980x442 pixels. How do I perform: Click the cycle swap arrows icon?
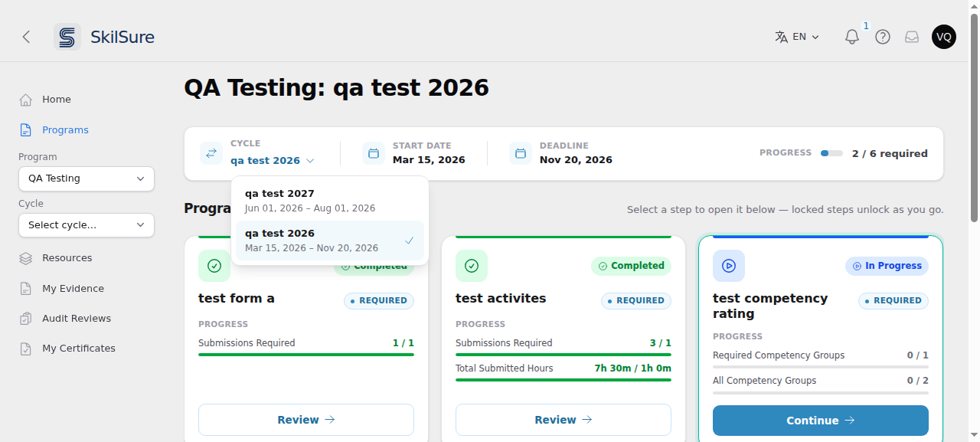click(x=211, y=153)
